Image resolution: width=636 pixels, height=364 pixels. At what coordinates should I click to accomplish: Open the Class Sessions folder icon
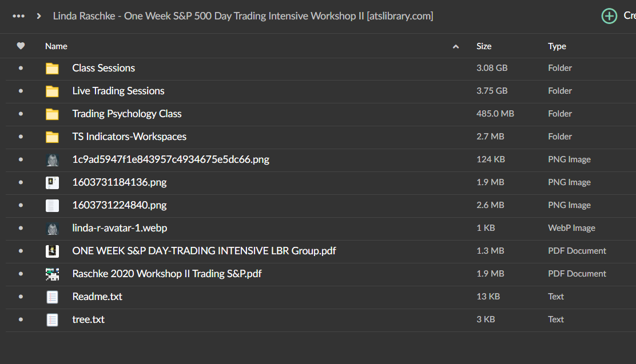52,68
